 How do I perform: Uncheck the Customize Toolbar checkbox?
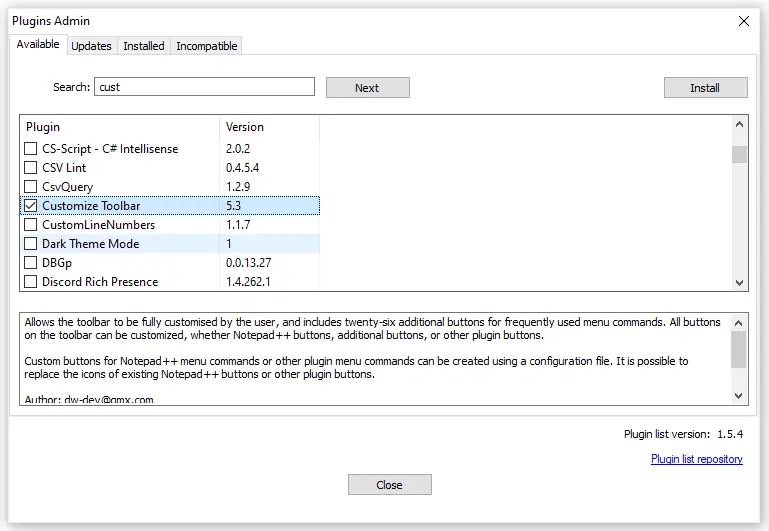tap(30, 205)
